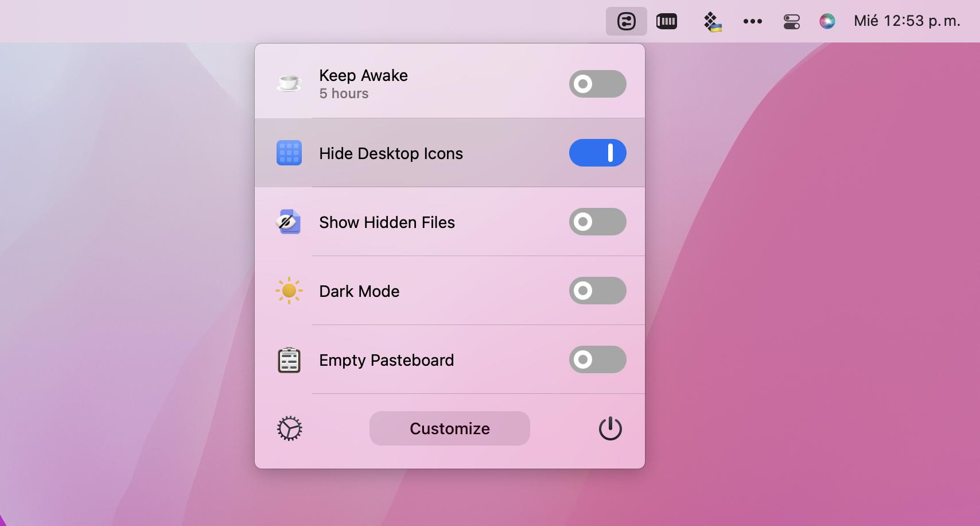Click the power quit icon
This screenshot has width=980, height=526.
click(610, 428)
